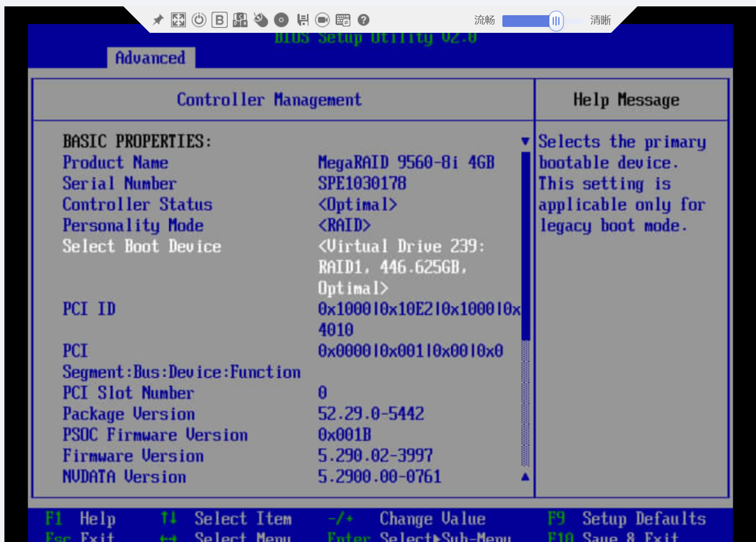Click the Virtual Drive 239 boot device value
This screenshot has width=756, height=542.
pos(401,267)
